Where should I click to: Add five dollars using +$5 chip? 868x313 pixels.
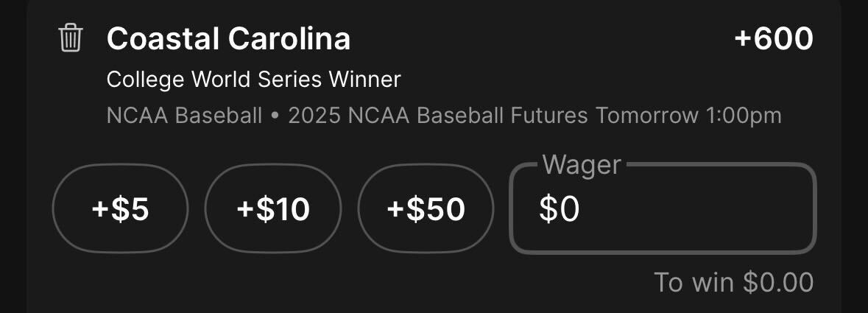[120, 208]
